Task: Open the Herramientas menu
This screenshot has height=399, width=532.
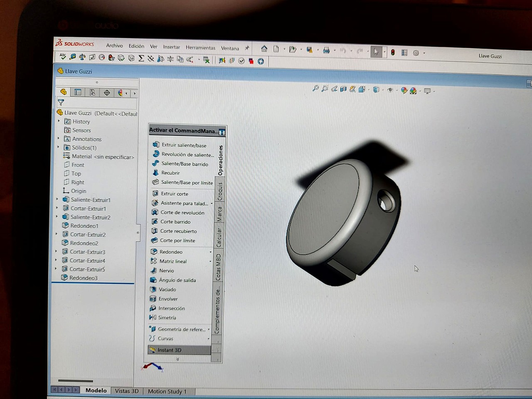Action: 200,48
